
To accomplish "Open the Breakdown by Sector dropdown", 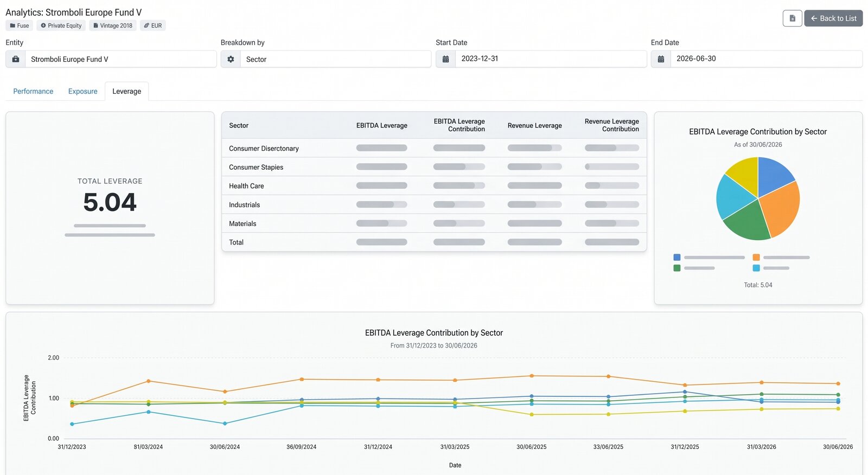I will 336,59.
